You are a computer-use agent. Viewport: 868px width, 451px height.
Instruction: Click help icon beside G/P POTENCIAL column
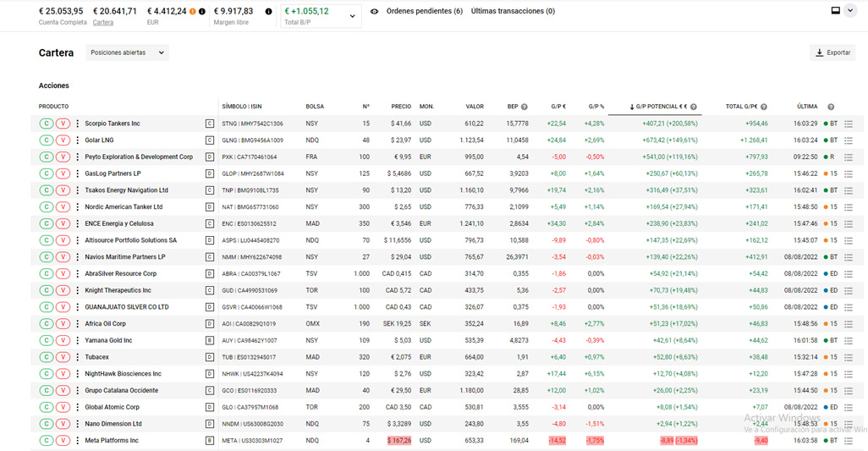(694, 107)
